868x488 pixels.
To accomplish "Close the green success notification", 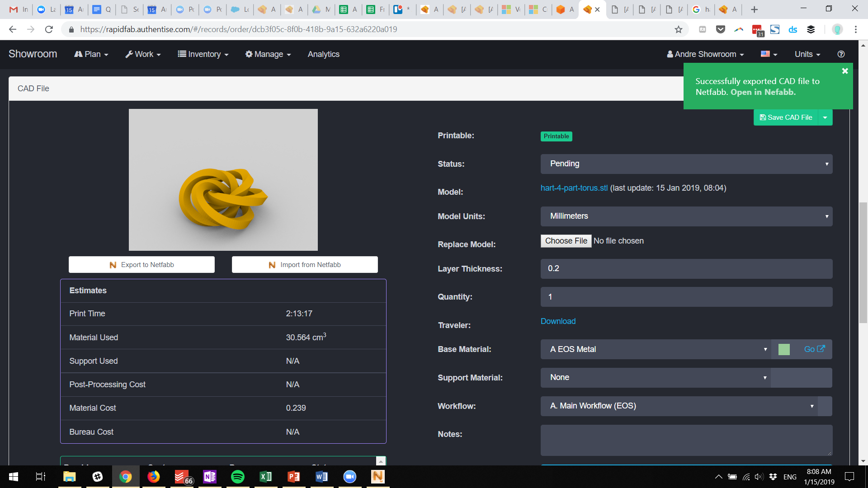I will pos(844,71).
